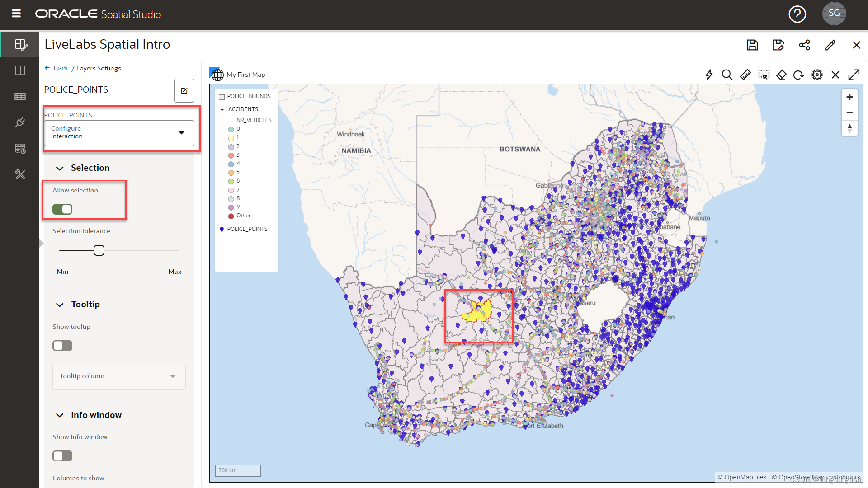Click the measure ruler tool on map
The height and width of the screenshot is (488, 868).
click(x=745, y=75)
